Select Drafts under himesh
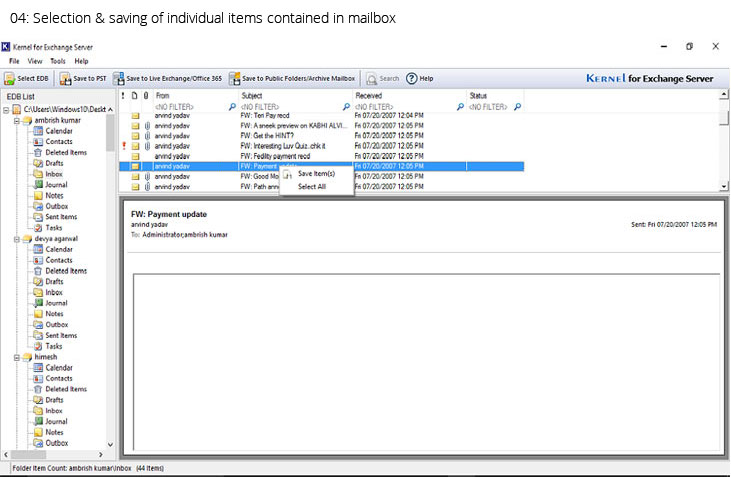 click(x=54, y=400)
